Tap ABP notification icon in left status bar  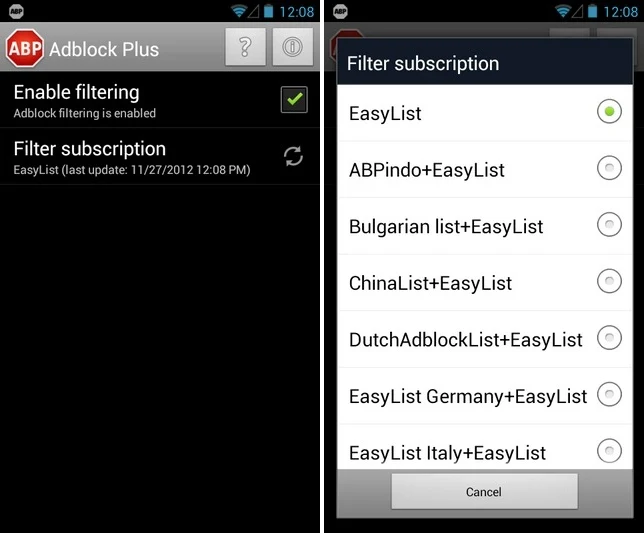[16, 11]
